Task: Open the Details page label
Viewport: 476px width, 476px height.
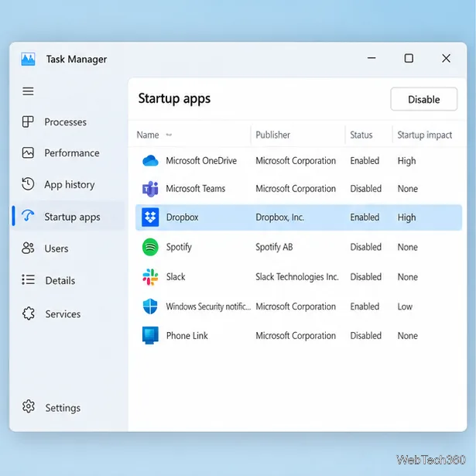Action: point(60,280)
